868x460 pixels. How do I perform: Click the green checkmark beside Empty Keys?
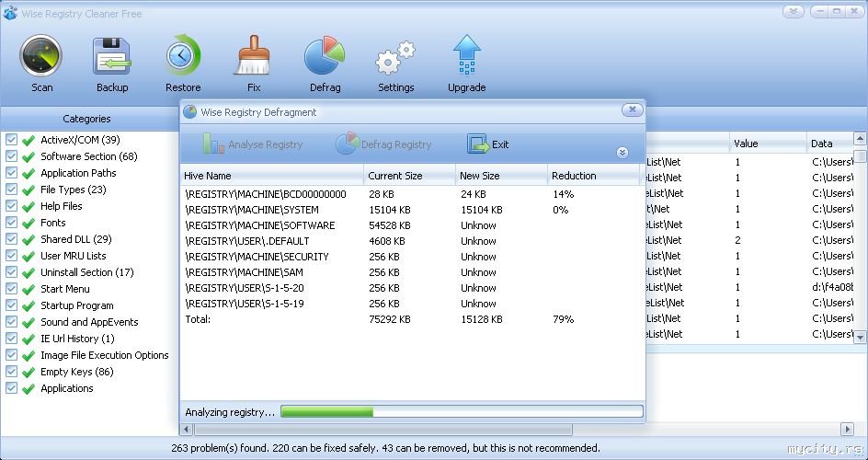pyautogui.click(x=29, y=373)
